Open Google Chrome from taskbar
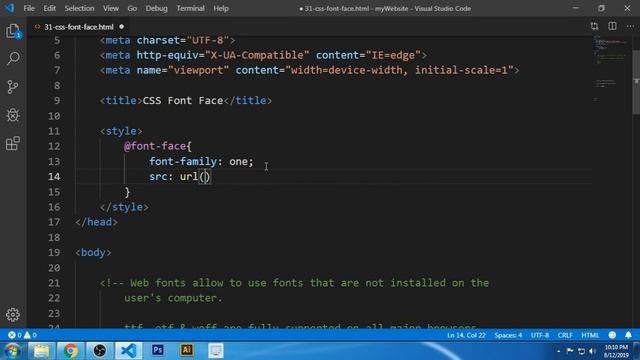This screenshot has height=360, width=640. (x=70, y=351)
